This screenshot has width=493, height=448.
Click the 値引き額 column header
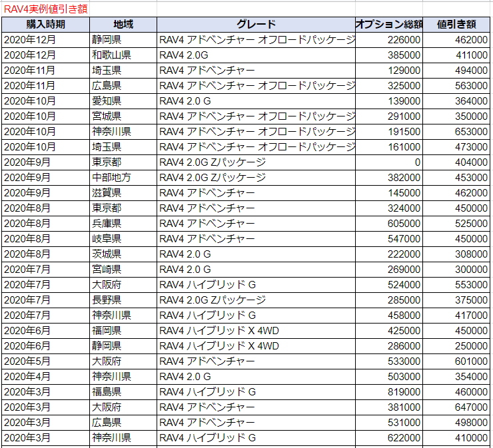point(456,25)
